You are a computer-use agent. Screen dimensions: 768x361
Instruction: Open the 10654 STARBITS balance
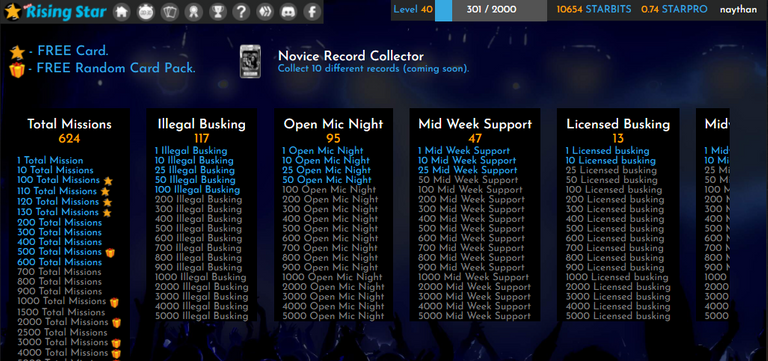coord(593,10)
